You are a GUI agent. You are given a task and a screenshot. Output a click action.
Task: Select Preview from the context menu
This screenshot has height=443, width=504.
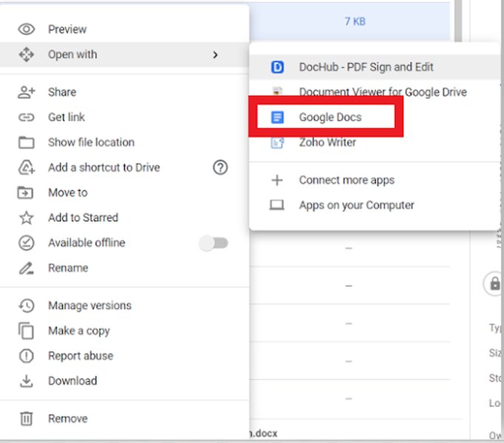click(124, 30)
